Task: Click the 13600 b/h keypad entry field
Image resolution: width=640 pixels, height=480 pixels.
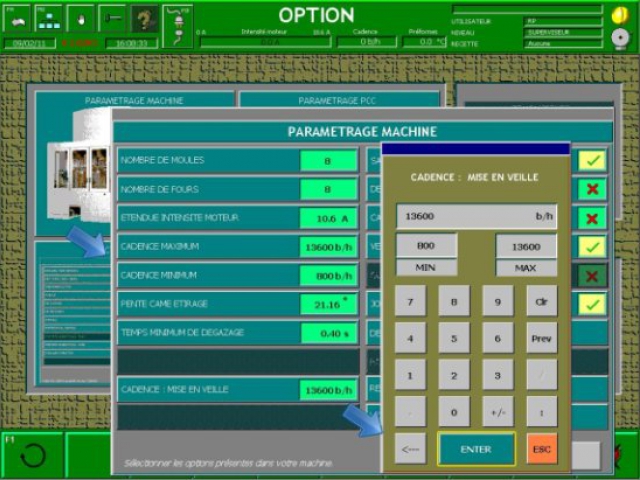Action: click(x=476, y=216)
